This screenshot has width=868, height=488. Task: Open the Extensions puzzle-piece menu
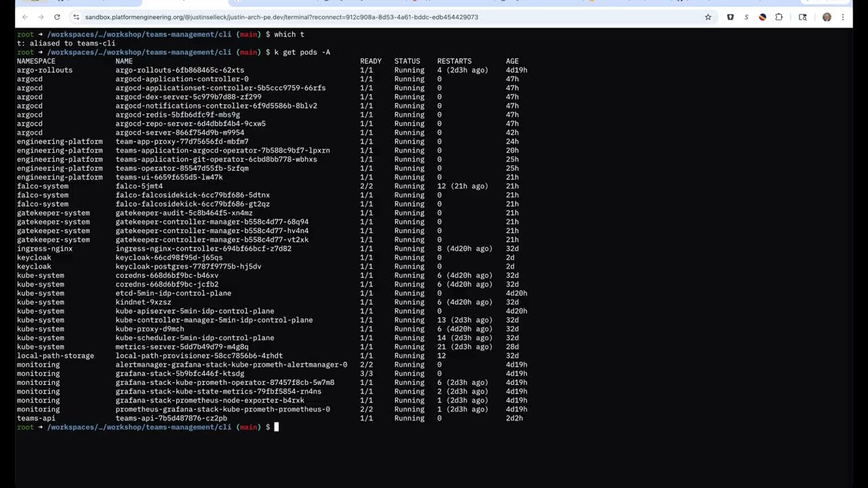coord(778,17)
